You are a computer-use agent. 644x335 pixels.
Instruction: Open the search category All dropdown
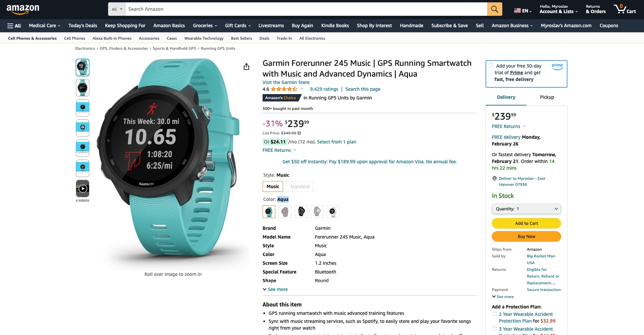[117, 9]
